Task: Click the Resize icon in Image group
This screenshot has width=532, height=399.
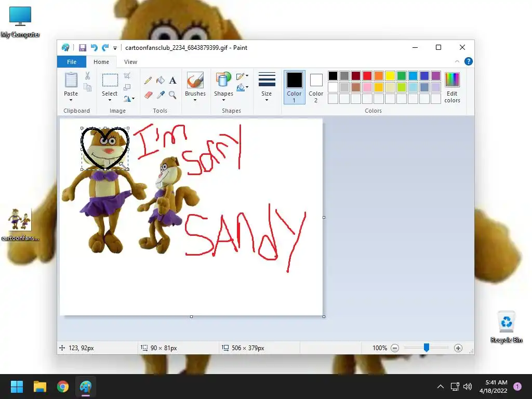Action: click(127, 87)
